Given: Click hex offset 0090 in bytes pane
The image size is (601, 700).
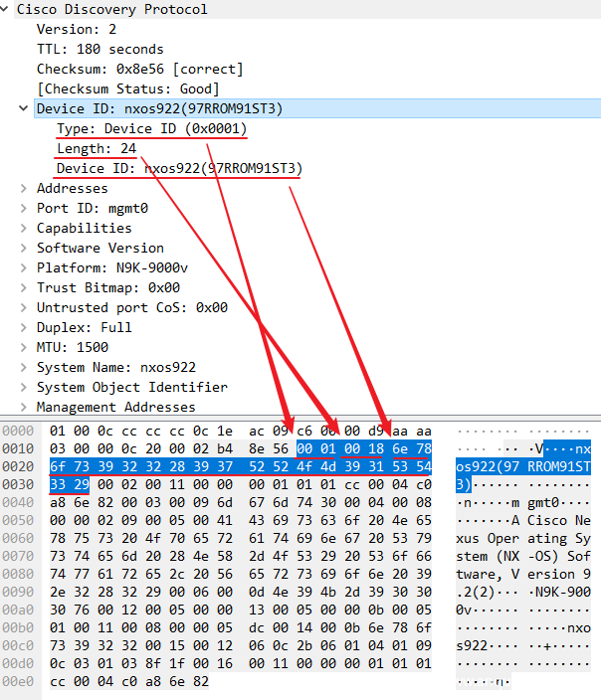Looking at the screenshot, I should (x=18, y=592).
